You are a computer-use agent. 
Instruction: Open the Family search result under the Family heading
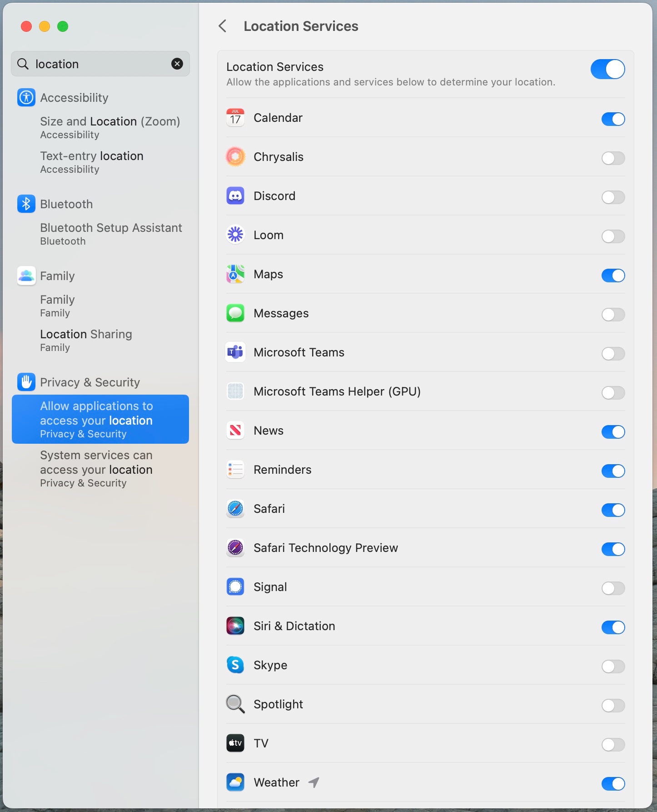(100, 306)
